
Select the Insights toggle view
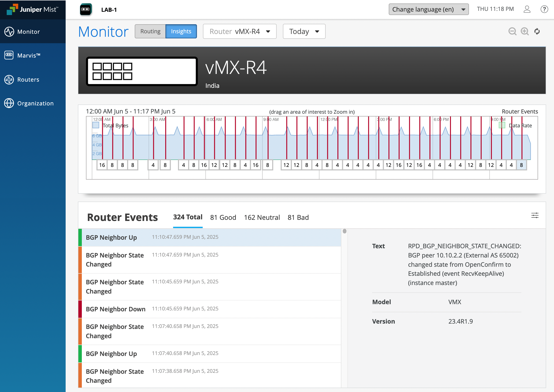[181, 31]
